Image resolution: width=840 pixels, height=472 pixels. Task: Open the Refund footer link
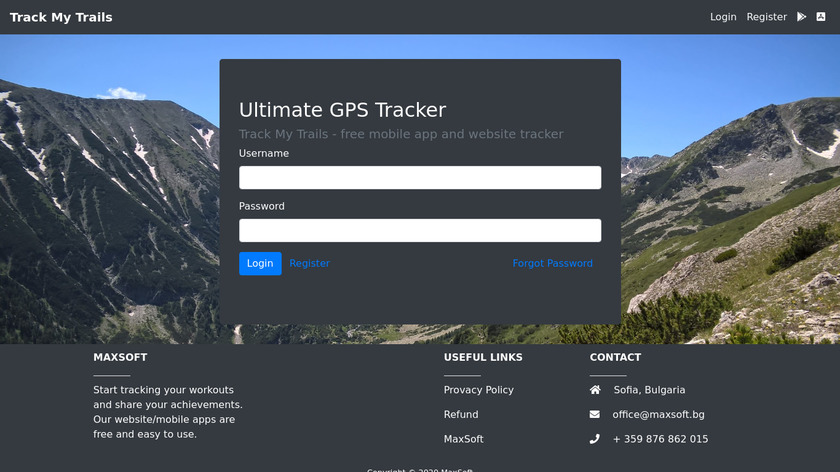(x=461, y=415)
